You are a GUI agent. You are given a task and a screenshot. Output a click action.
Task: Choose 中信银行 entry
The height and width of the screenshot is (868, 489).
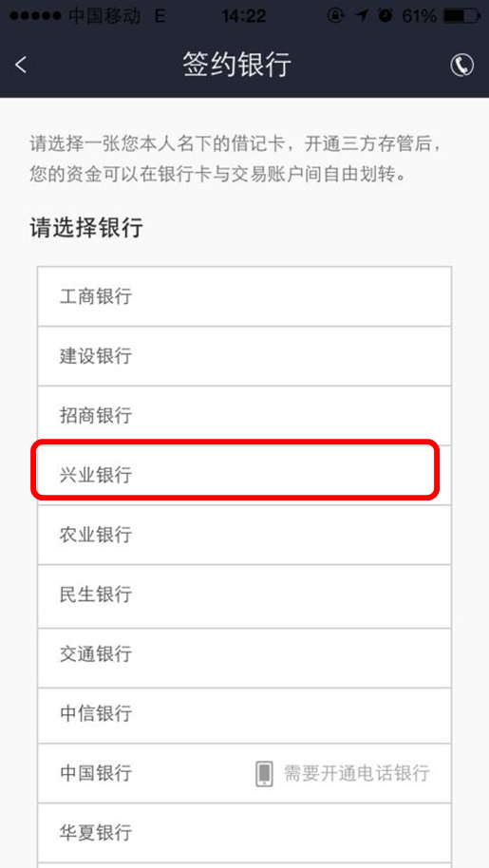point(245,713)
